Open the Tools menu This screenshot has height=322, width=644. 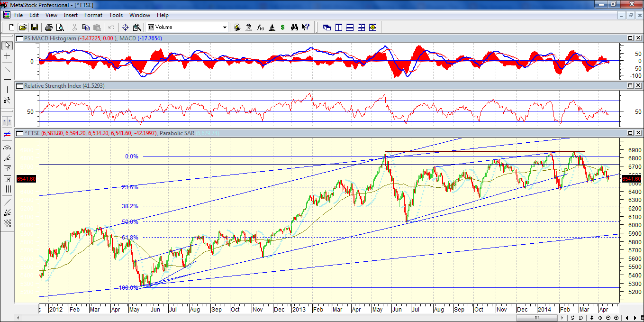pyautogui.click(x=116, y=15)
